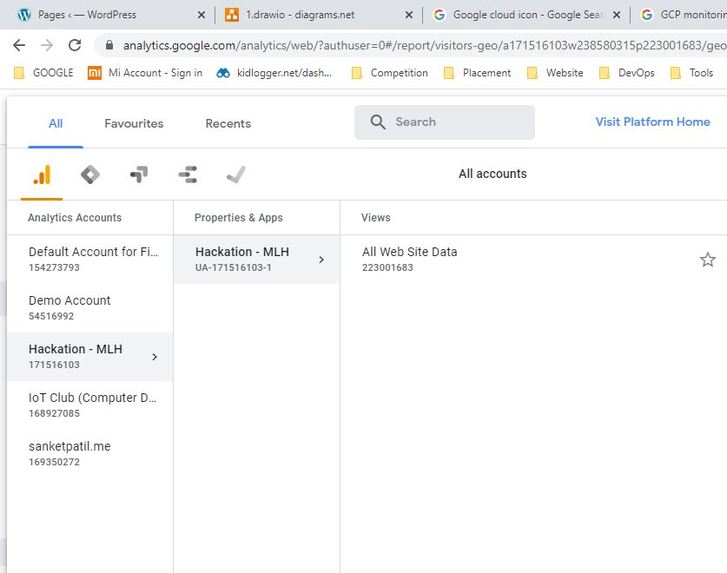
Task: Open the Website bookmarks folder
Action: [555, 73]
